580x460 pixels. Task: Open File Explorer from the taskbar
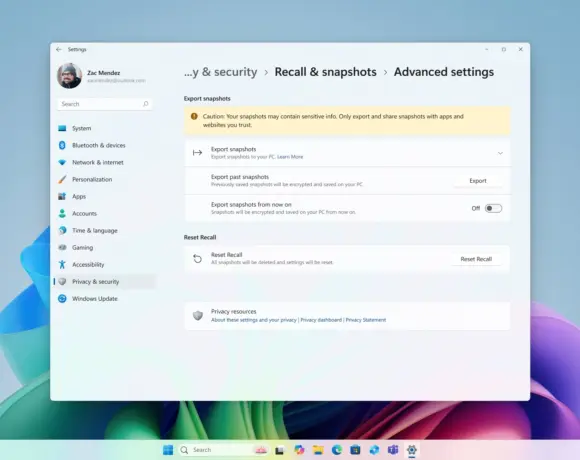click(x=318, y=450)
